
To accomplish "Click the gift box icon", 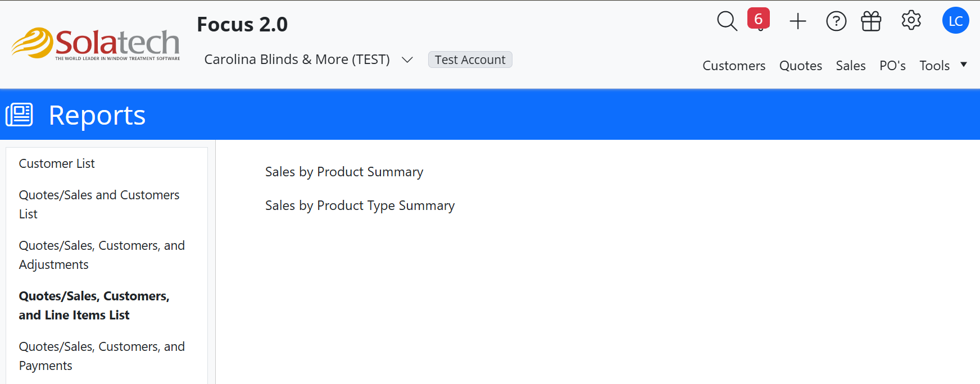I will (871, 21).
